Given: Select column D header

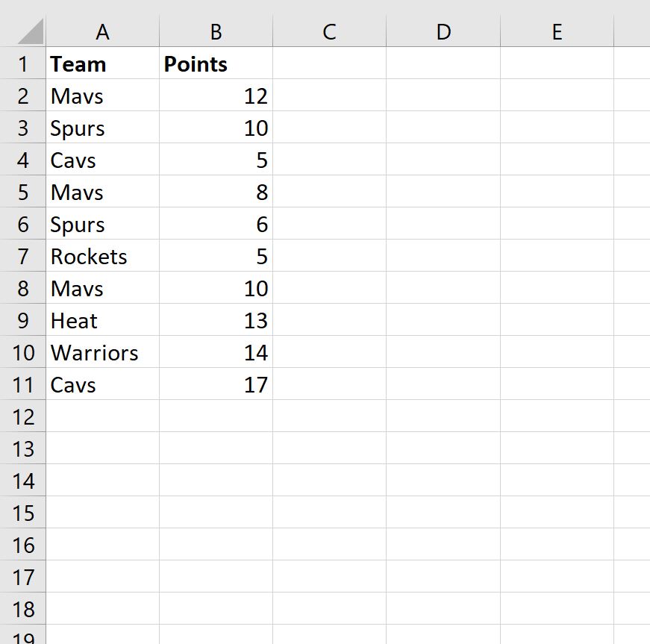Looking at the screenshot, I should coord(443,31).
